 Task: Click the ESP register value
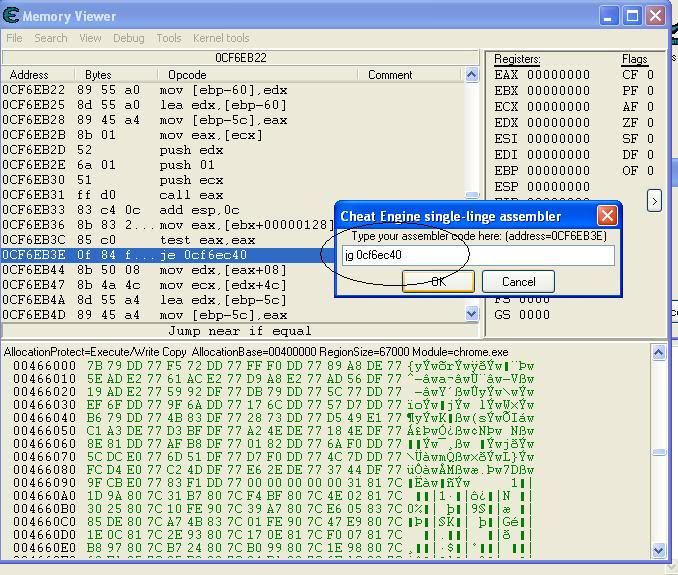558,187
